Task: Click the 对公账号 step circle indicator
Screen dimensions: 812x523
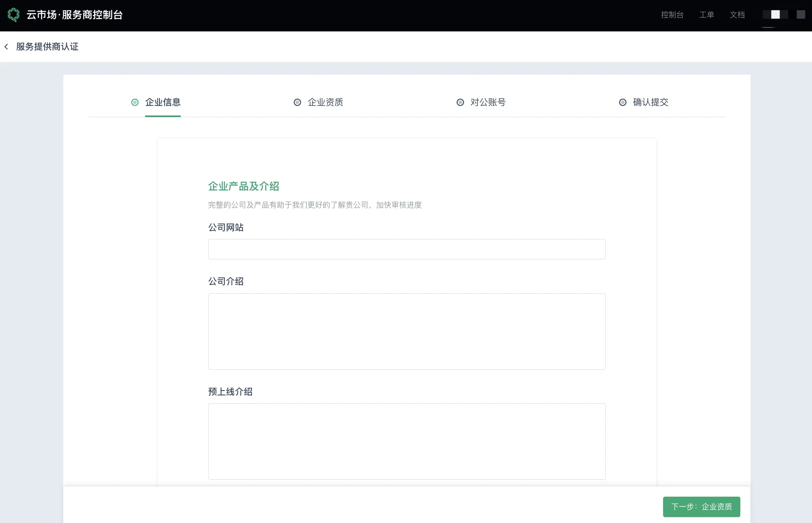Action: tap(460, 102)
